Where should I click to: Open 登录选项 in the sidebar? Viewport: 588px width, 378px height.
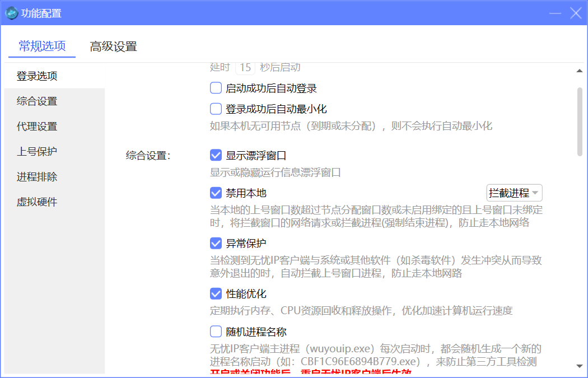(x=37, y=76)
